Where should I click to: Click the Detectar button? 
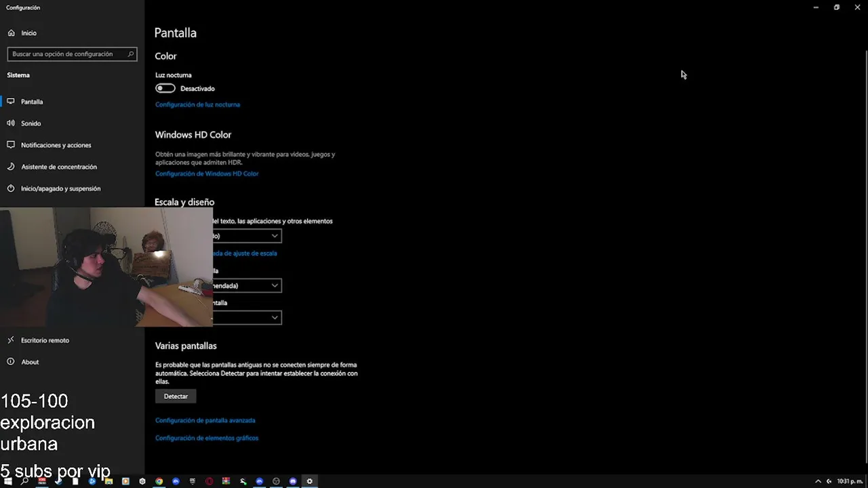(x=176, y=396)
